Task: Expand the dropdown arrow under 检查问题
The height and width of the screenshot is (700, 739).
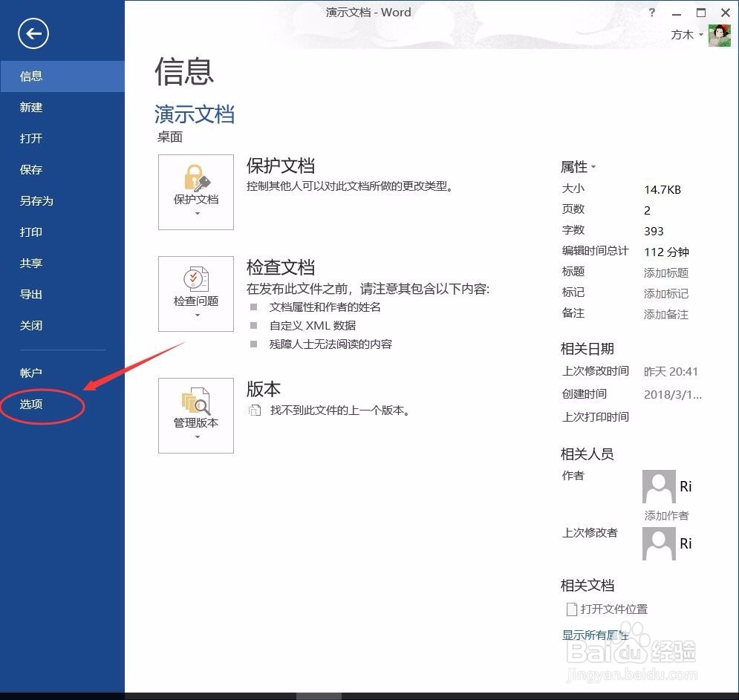Action: [x=198, y=315]
